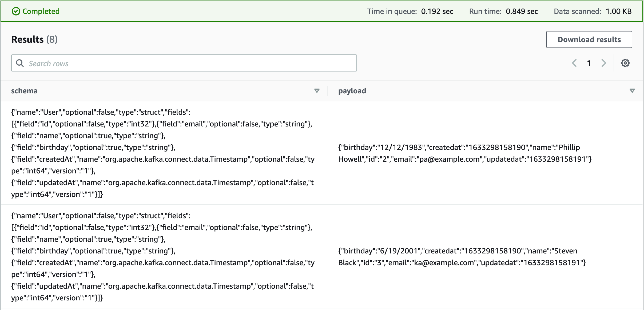Select the Phillip Howell payload cell
The width and height of the screenshot is (644, 310).
click(464, 153)
